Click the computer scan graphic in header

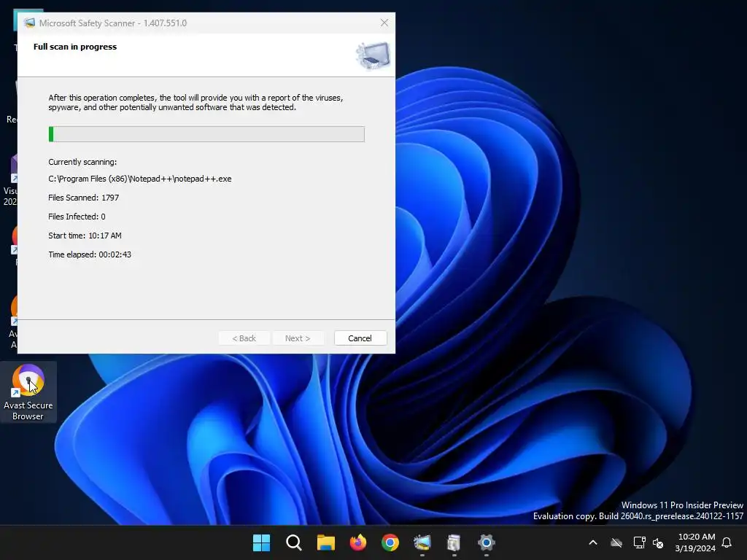click(x=373, y=55)
